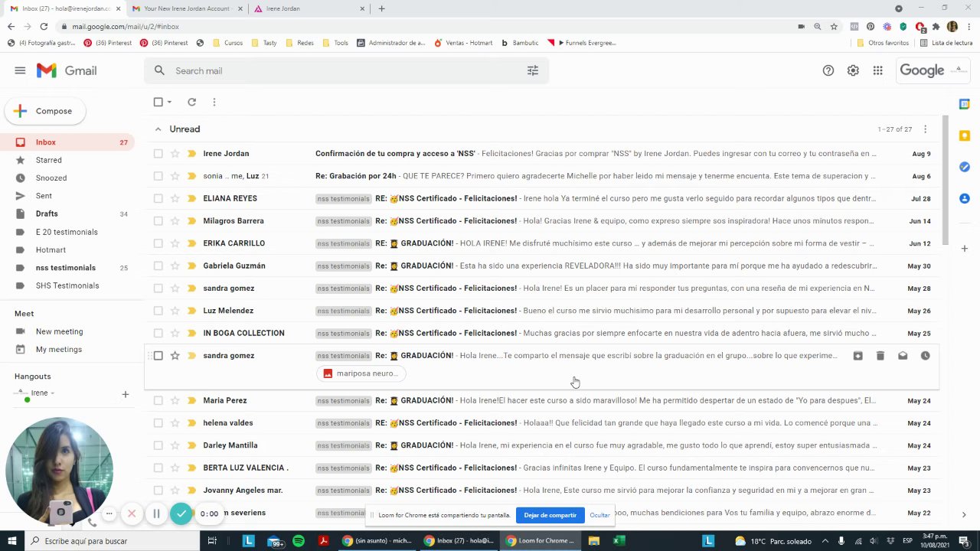Star the ERIKA CARRILLO email
The width and height of the screenshot is (980, 551).
pyautogui.click(x=175, y=243)
